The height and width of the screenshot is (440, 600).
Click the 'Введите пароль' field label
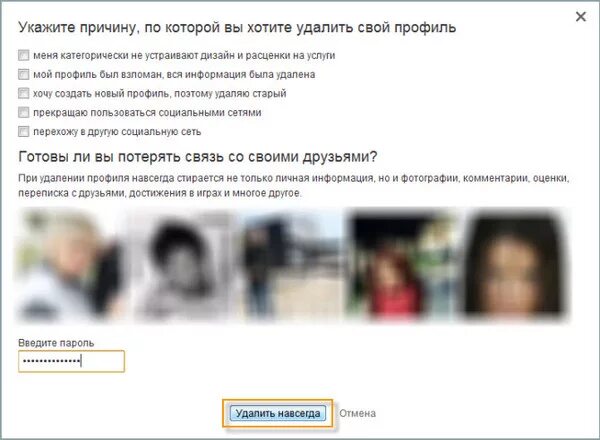tap(56, 343)
